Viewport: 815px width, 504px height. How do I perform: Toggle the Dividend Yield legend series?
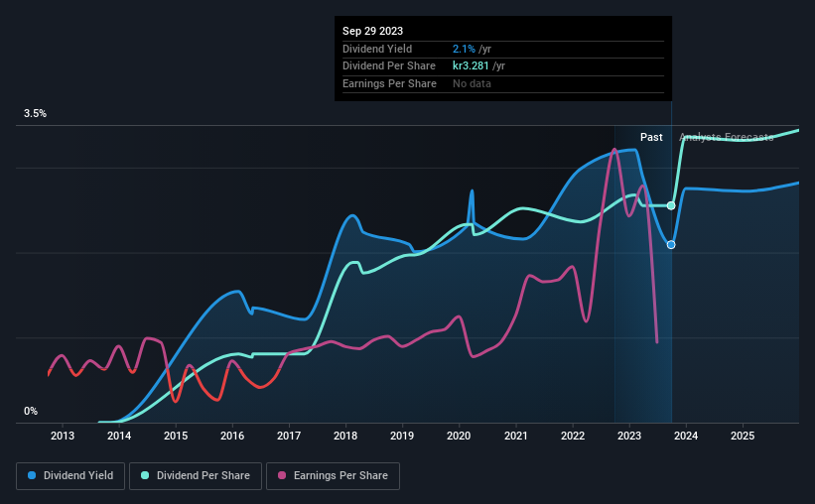point(70,476)
